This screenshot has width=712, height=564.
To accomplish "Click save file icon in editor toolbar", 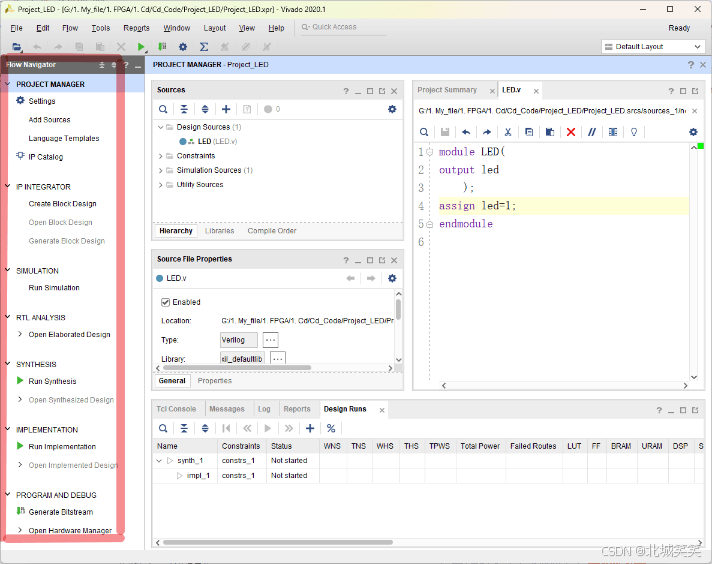I will [445, 132].
